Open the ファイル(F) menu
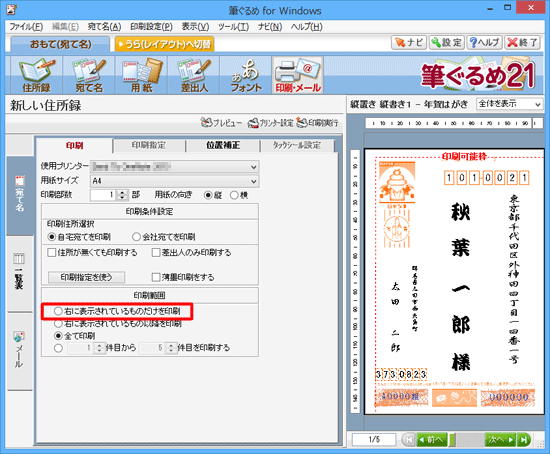The width and height of the screenshot is (550, 454). tap(26, 27)
